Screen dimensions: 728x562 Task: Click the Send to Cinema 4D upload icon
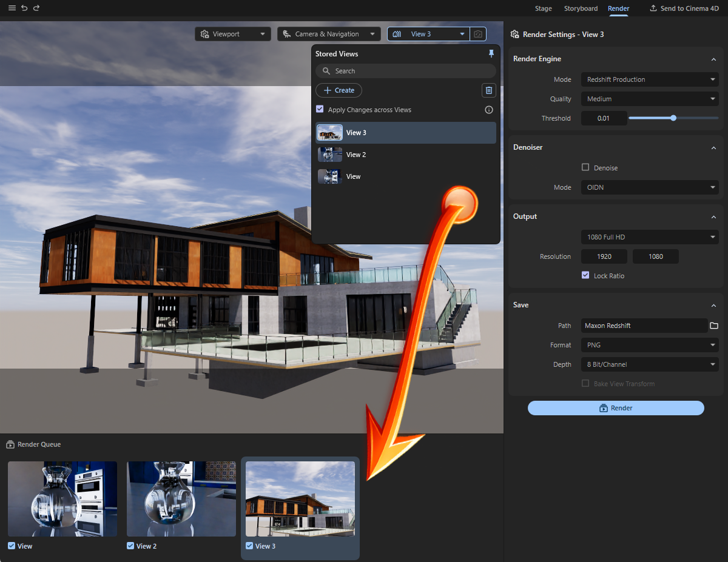tap(653, 8)
